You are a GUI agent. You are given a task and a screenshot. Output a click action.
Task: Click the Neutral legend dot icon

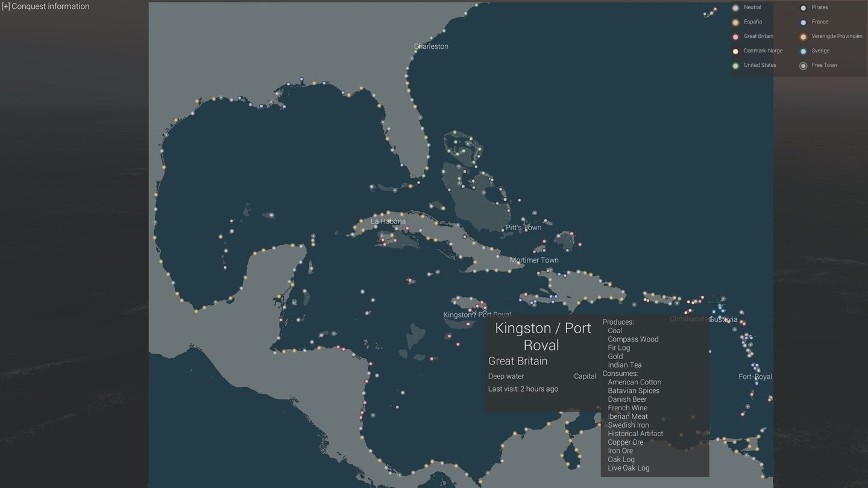coord(735,8)
